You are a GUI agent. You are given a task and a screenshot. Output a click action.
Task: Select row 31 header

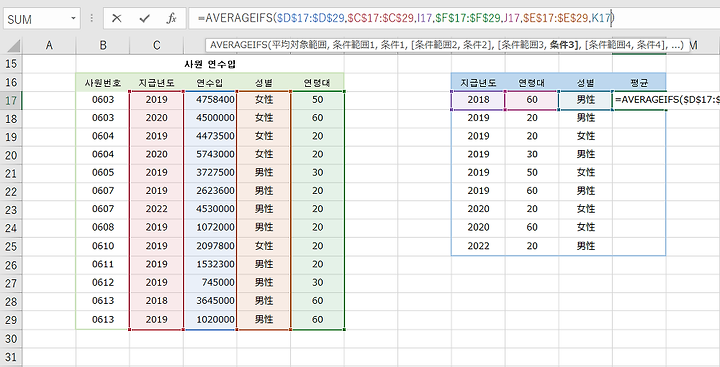point(11,357)
